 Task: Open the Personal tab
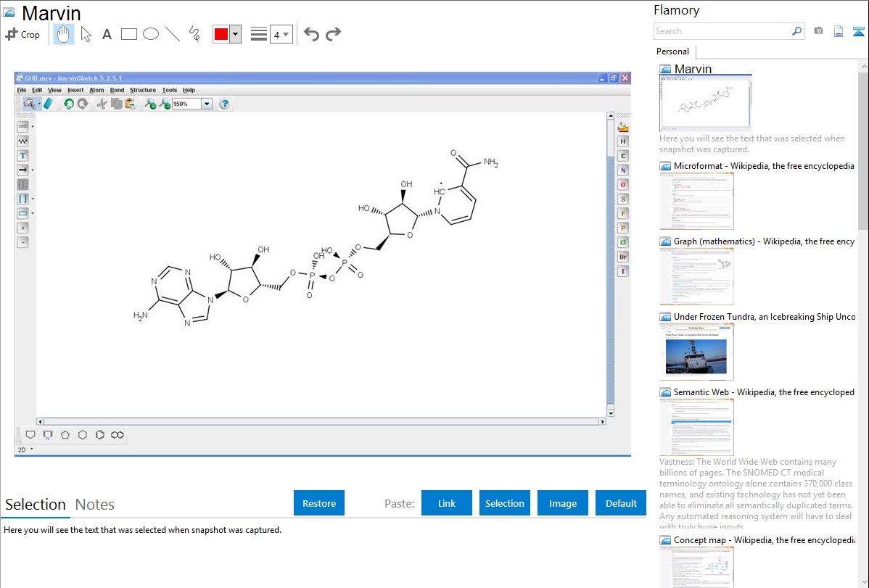tap(673, 51)
